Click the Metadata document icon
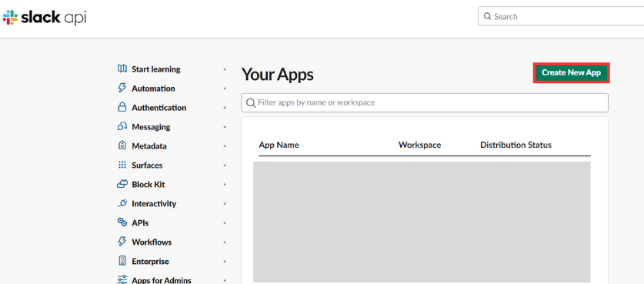 (122, 145)
